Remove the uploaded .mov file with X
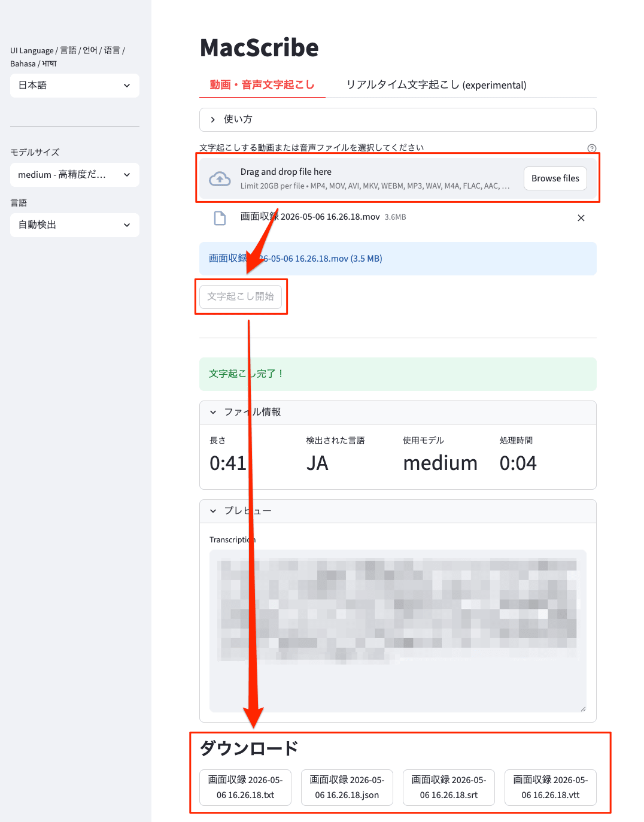 [581, 218]
